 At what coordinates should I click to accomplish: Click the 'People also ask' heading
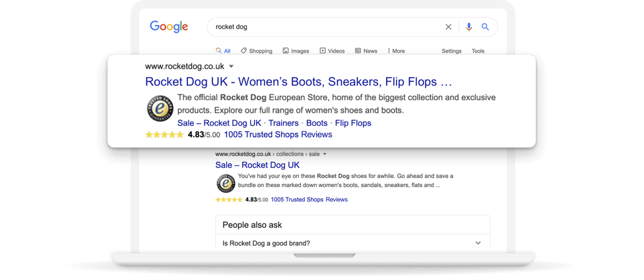pos(252,225)
